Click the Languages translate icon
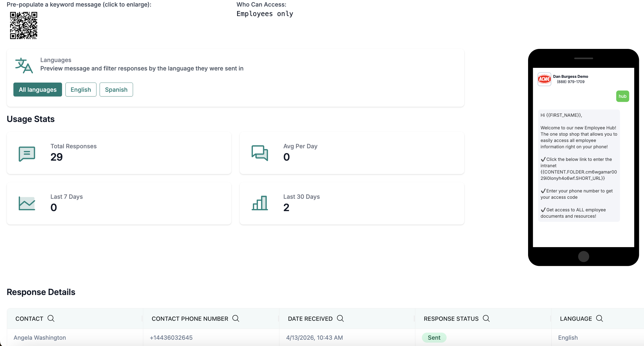 pyautogui.click(x=24, y=66)
